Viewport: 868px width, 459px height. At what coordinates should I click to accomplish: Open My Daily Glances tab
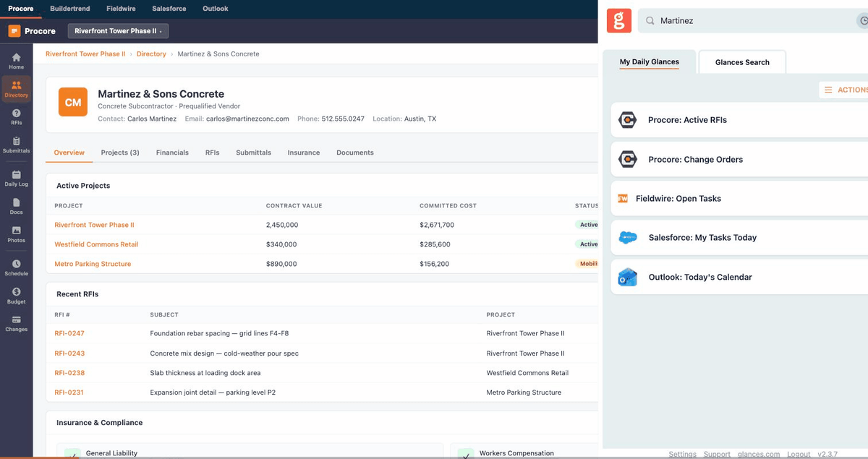click(x=650, y=62)
